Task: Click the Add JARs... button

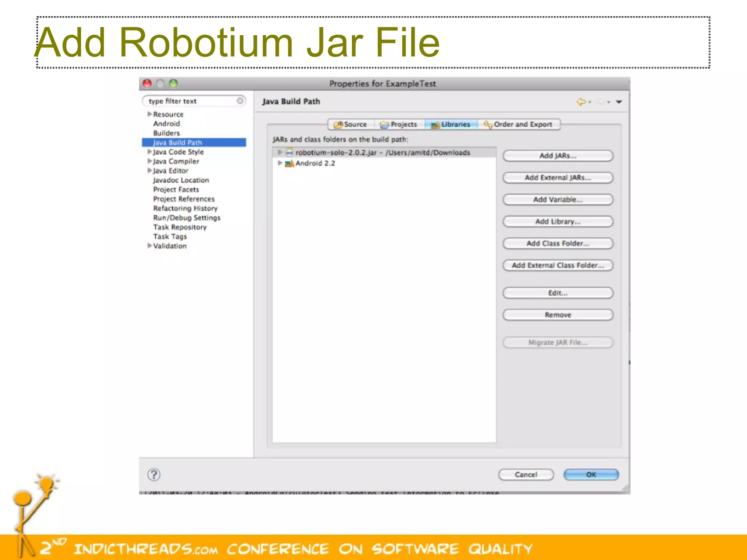Action: click(x=558, y=156)
